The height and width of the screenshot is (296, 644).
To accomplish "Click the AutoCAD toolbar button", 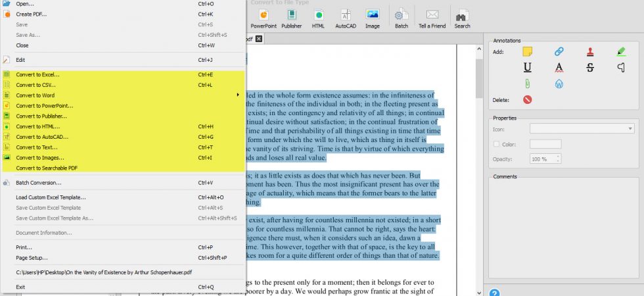I will tap(346, 19).
